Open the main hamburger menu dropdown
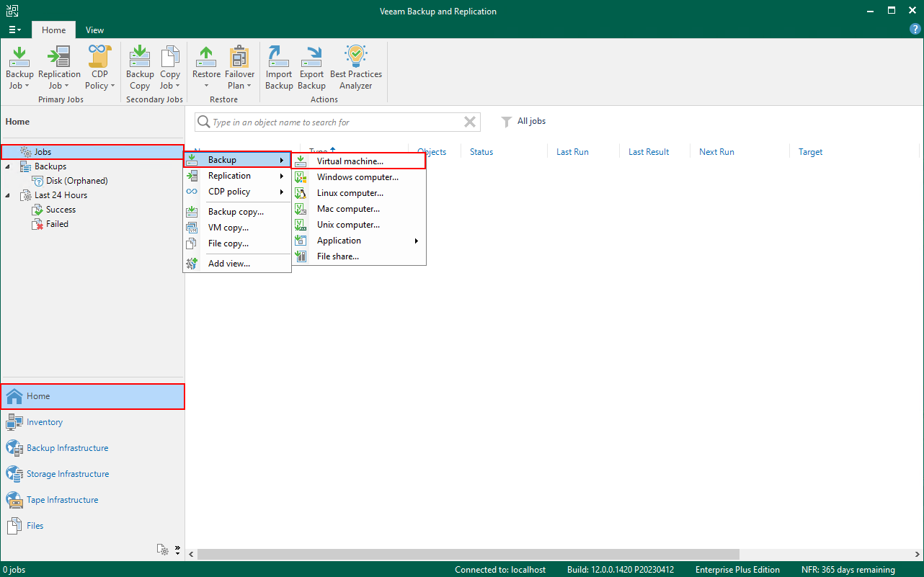The width and height of the screenshot is (924, 577). coord(14,30)
